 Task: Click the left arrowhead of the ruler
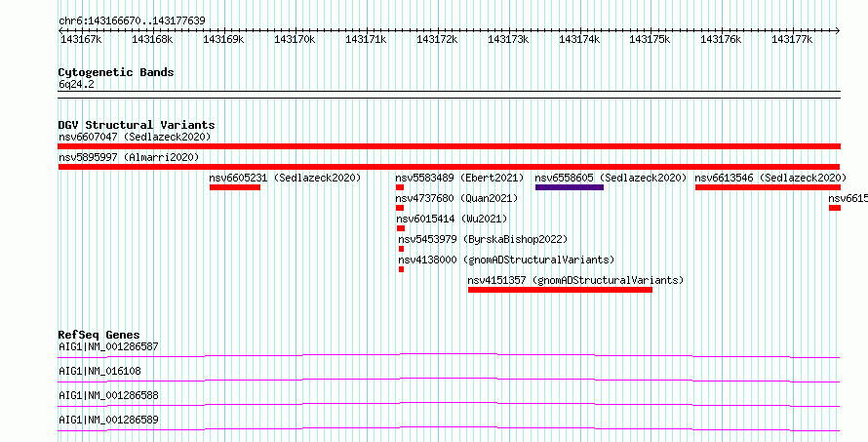point(60,31)
